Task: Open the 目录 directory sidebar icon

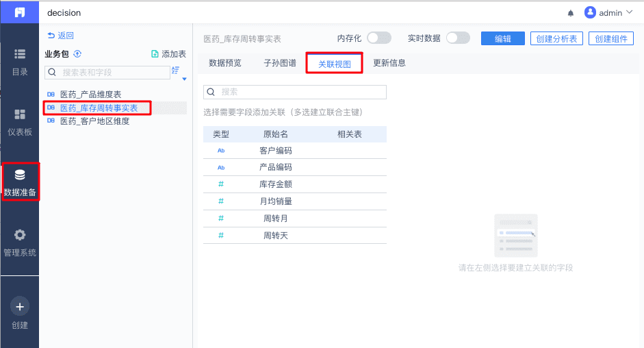Action: tap(20, 54)
